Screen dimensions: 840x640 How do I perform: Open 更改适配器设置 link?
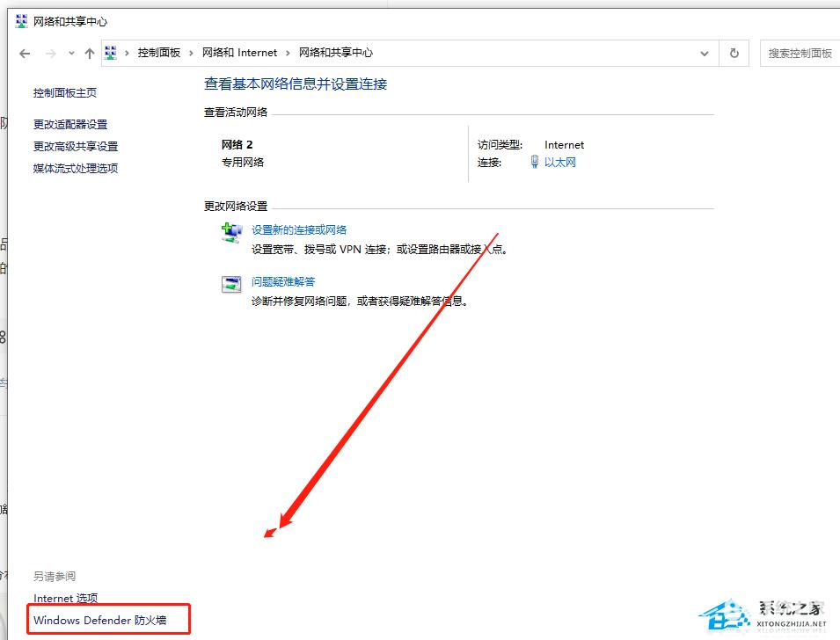[70, 124]
